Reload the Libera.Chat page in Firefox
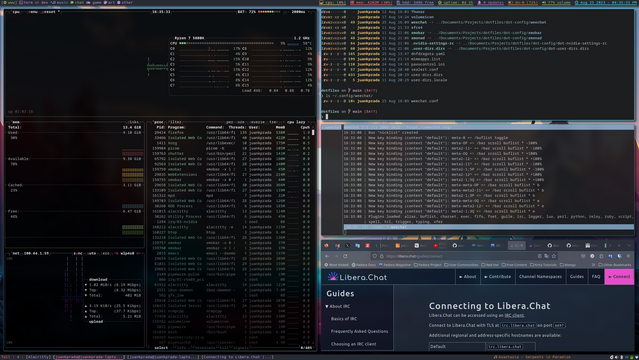Viewport: 639px width, 360px height. point(345,256)
